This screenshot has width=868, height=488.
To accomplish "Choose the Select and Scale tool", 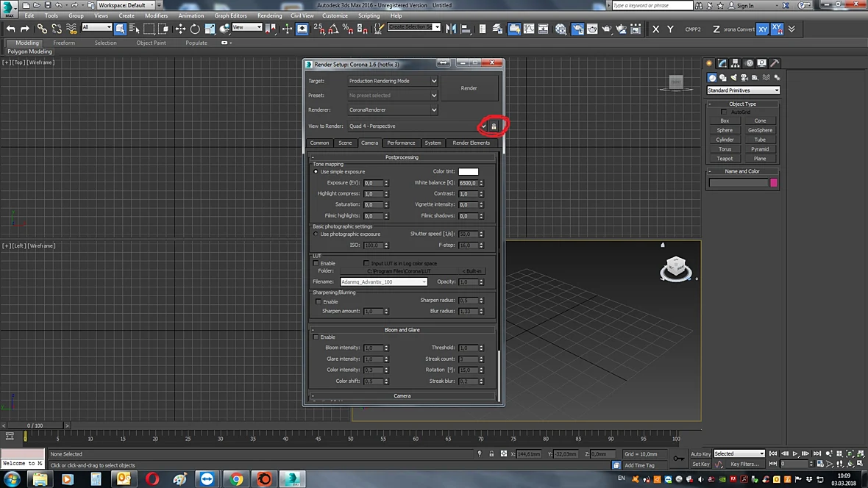I will [210, 29].
